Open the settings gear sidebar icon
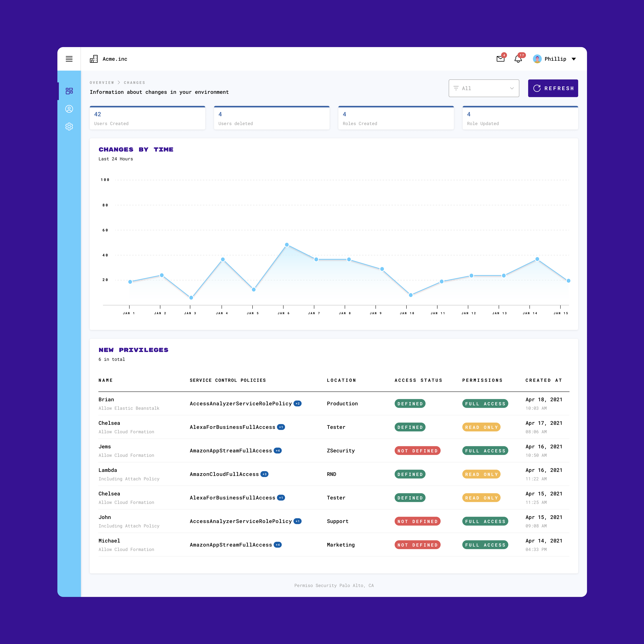Viewport: 644px width, 644px height. [69, 127]
